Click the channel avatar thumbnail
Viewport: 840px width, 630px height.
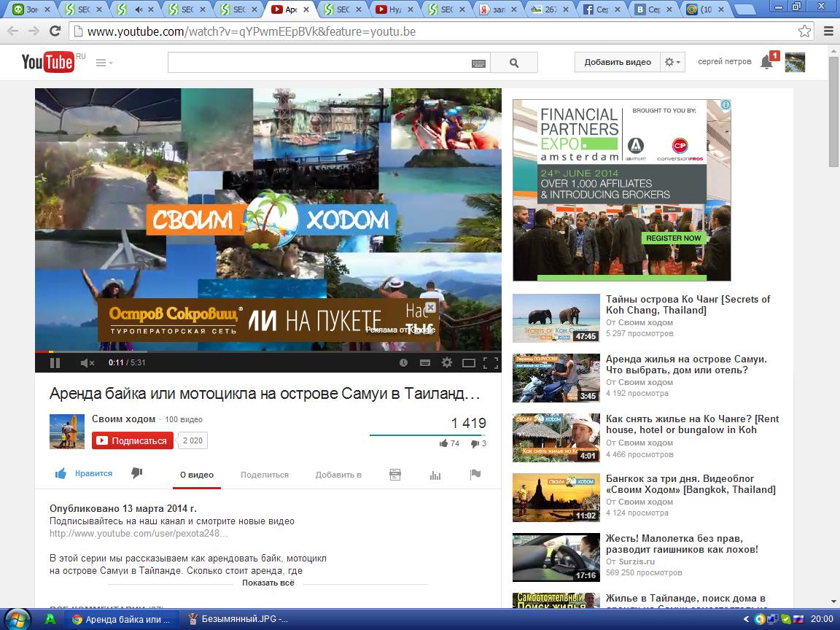point(67,431)
